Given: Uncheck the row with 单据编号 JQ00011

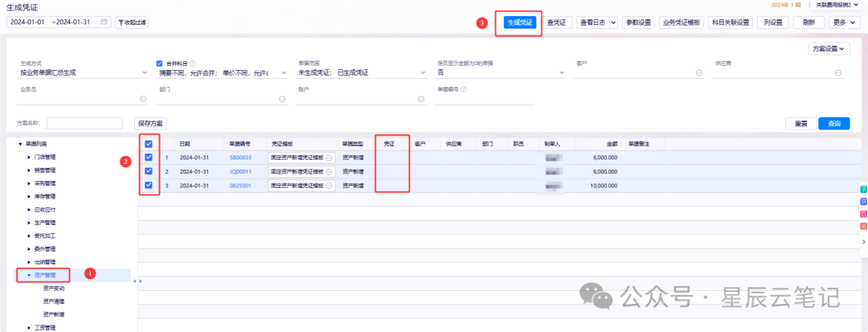Looking at the screenshot, I should tap(149, 171).
